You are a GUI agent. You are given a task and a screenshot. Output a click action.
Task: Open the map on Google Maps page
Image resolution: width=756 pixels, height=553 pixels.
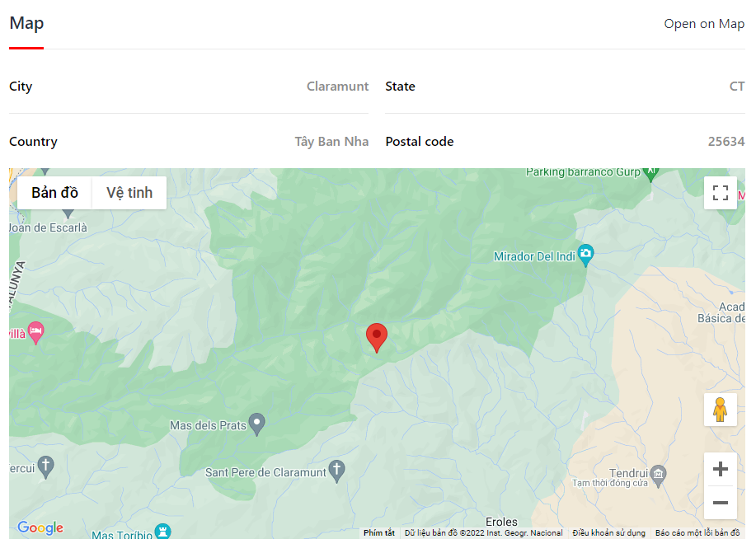click(703, 23)
